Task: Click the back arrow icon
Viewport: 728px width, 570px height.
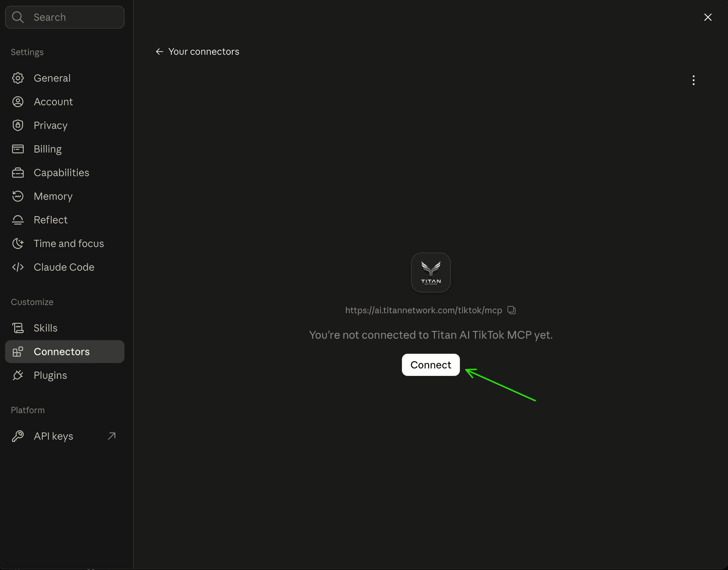Action: click(x=159, y=51)
